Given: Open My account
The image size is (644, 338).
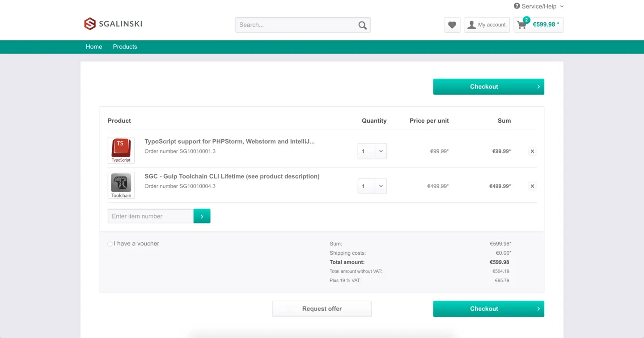Looking at the screenshot, I should click(487, 25).
